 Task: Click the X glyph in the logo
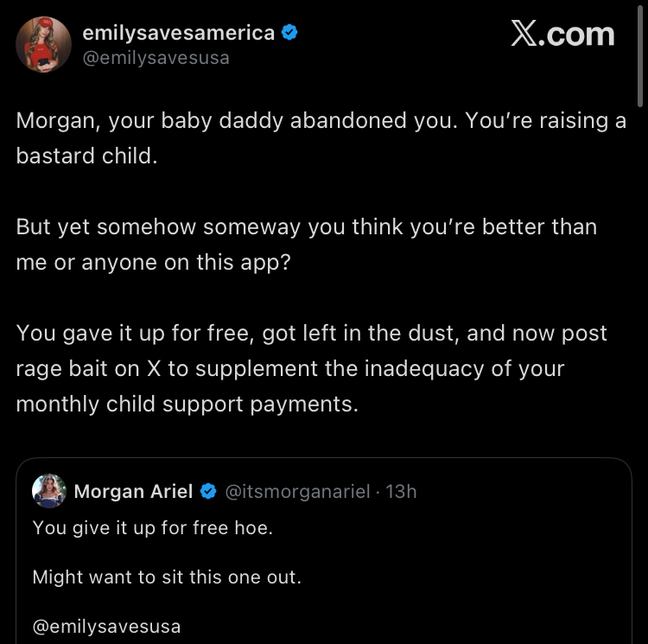tap(524, 35)
